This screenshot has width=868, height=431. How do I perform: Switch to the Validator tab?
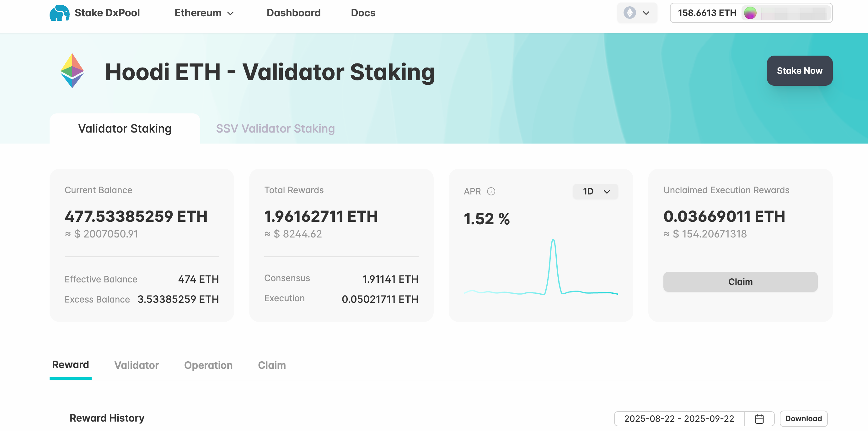pos(136,365)
